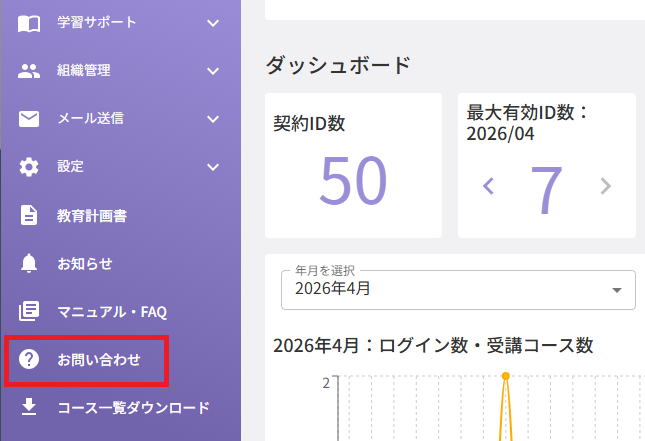Click the orange data point on chart peak
Image resolution: width=645 pixels, height=441 pixels.
click(x=506, y=376)
